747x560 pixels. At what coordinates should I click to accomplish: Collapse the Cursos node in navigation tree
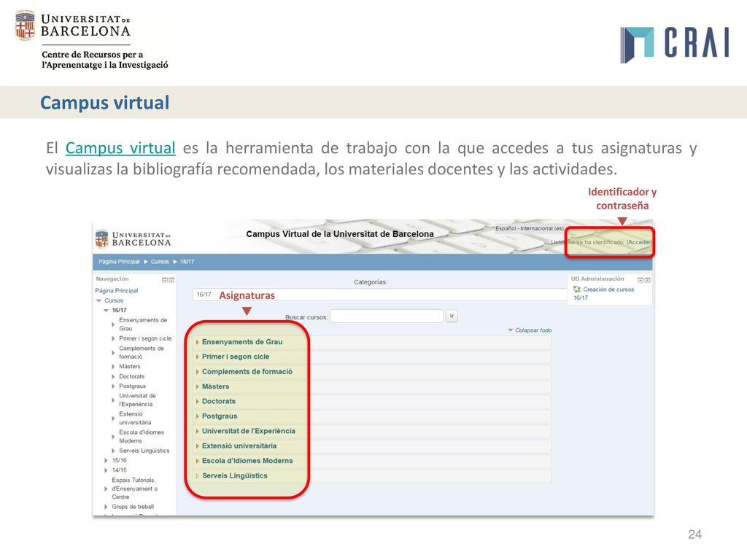click(x=99, y=300)
